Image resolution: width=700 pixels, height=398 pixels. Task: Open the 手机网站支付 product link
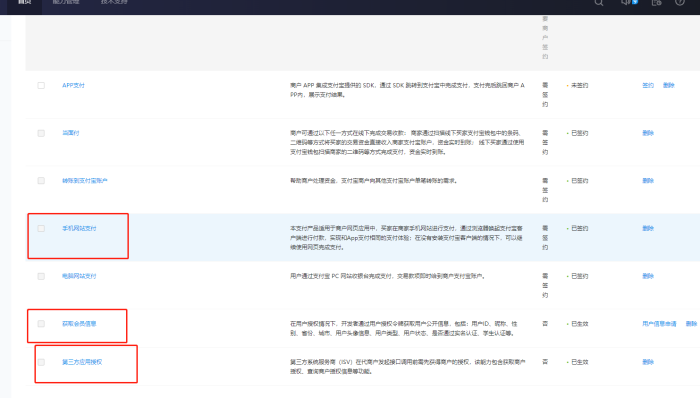79,228
